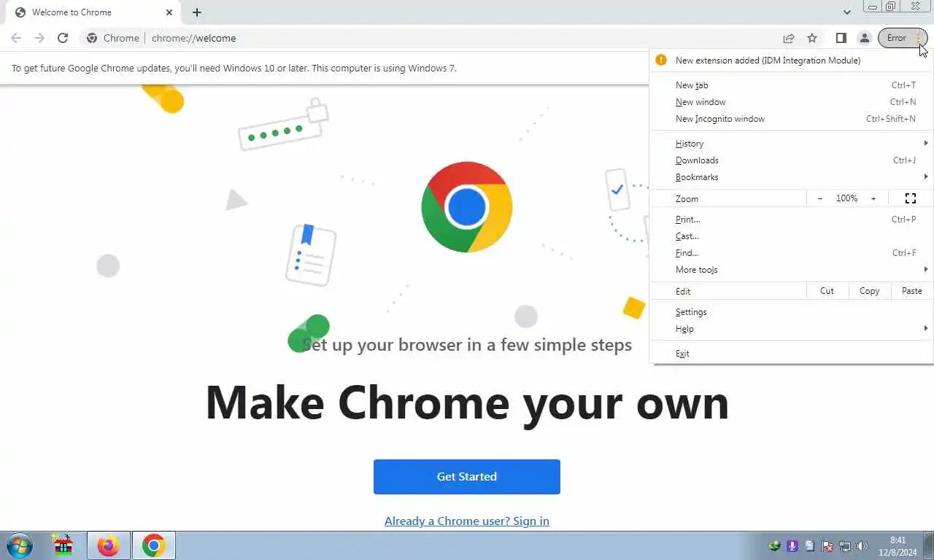Bookmark this tab with the star icon
The height and width of the screenshot is (560, 934).
(812, 38)
